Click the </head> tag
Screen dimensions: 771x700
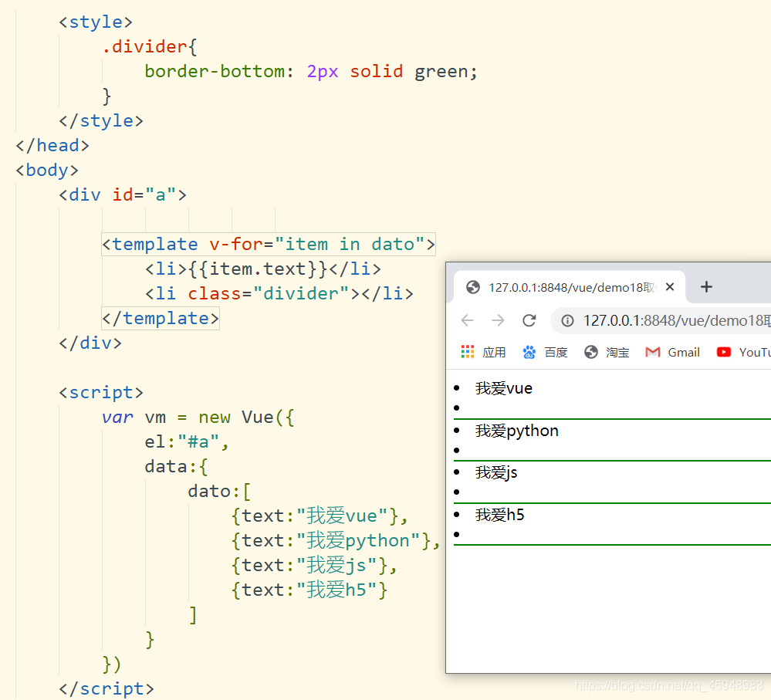52,146
